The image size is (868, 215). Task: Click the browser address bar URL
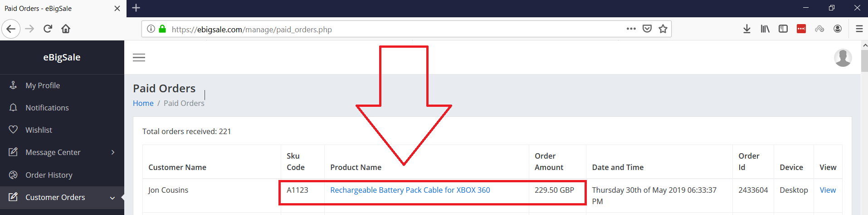click(x=252, y=30)
